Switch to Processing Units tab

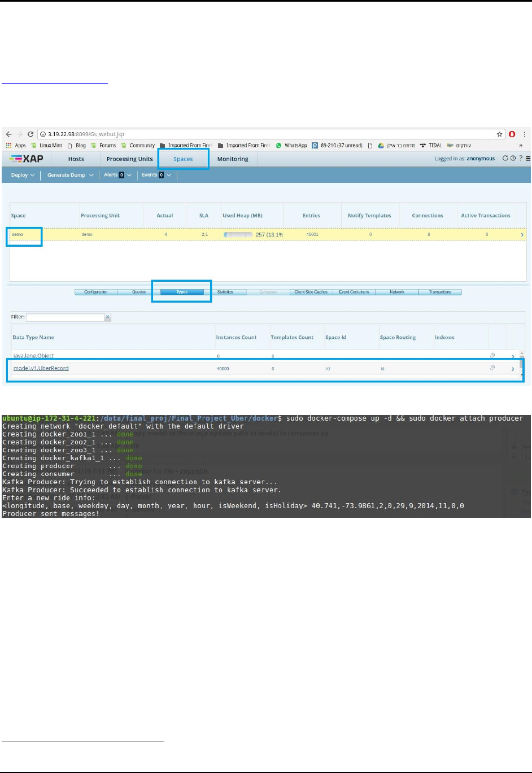(x=130, y=159)
